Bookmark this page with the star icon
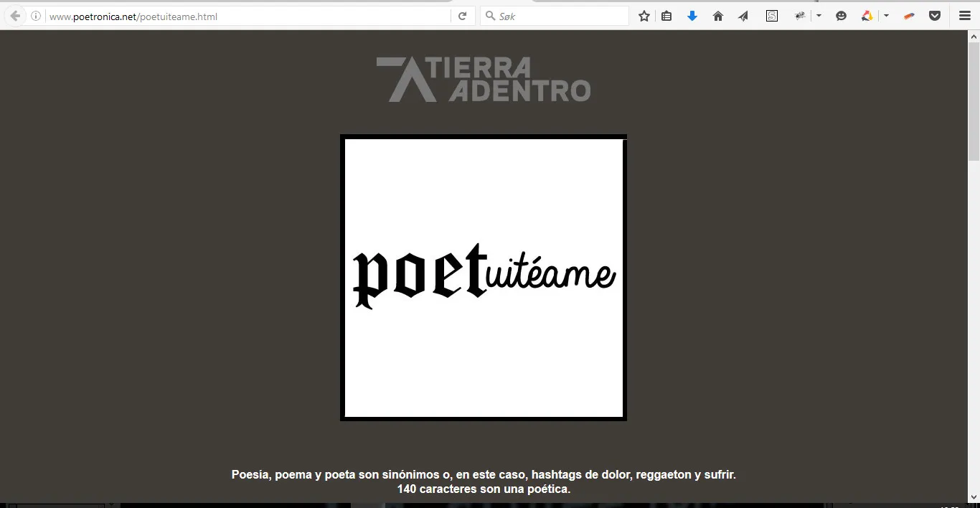 pos(644,16)
